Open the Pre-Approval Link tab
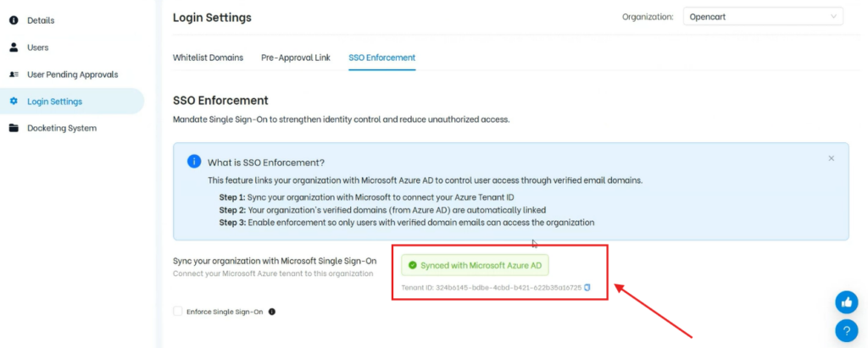Image resolution: width=868 pixels, height=348 pixels. pyautogui.click(x=296, y=58)
